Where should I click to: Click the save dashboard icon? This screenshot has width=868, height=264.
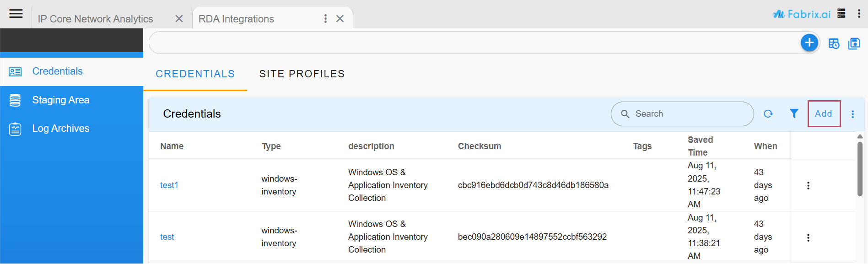point(854,43)
